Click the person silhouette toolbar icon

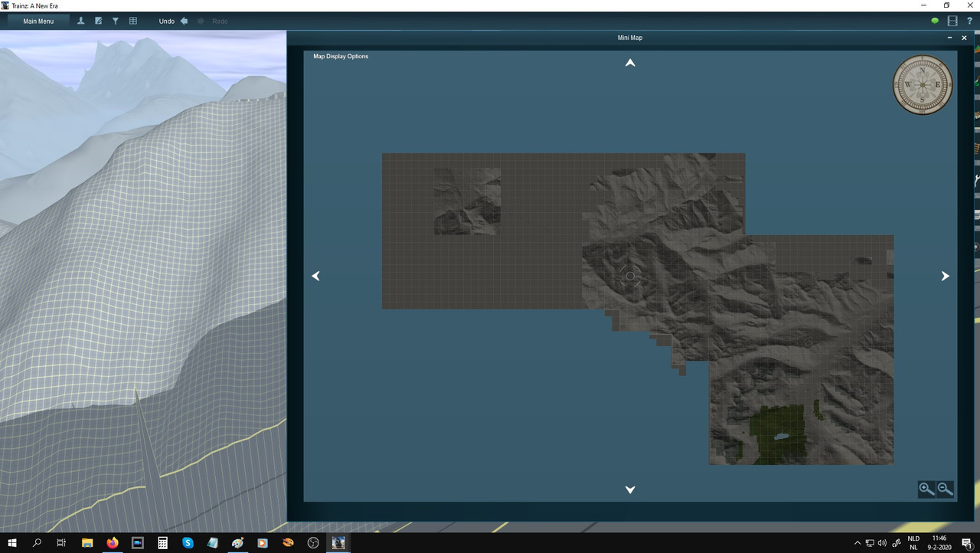point(81,21)
